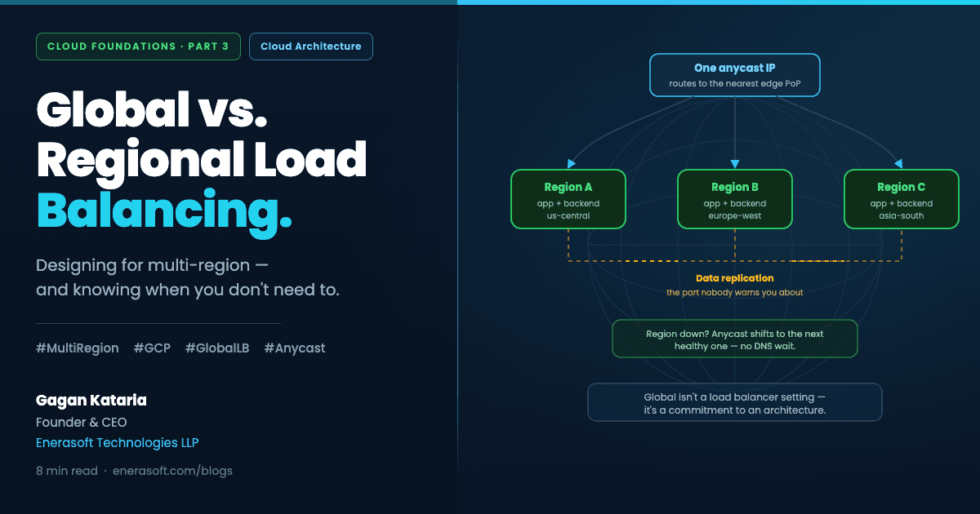Click 'the part nobody warns you about' text
The height and width of the screenshot is (514, 980).
coord(735,292)
